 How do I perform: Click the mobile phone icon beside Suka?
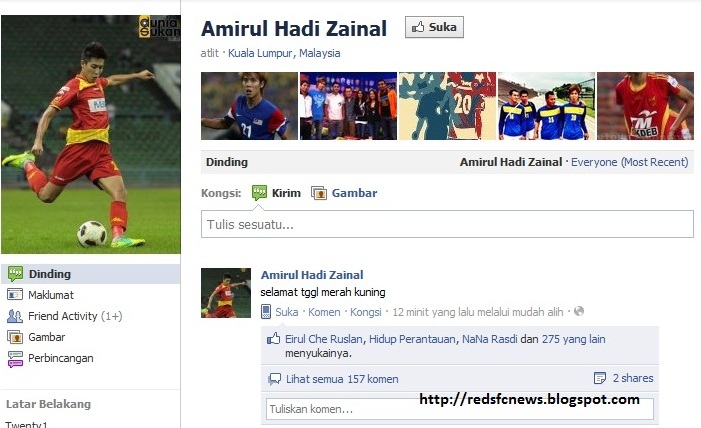266,311
